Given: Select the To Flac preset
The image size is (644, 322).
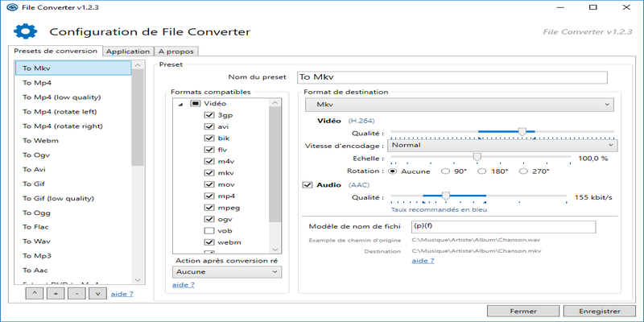Looking at the screenshot, I should 73,227.
